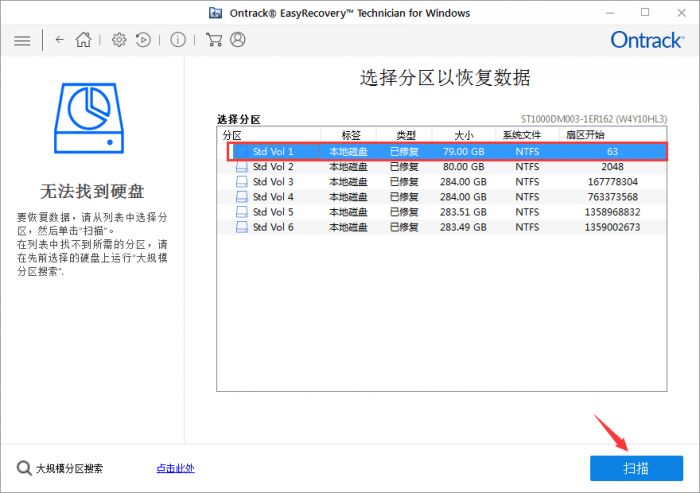Click the 扫描 scan button
This screenshot has width=700, height=493.
(x=636, y=468)
